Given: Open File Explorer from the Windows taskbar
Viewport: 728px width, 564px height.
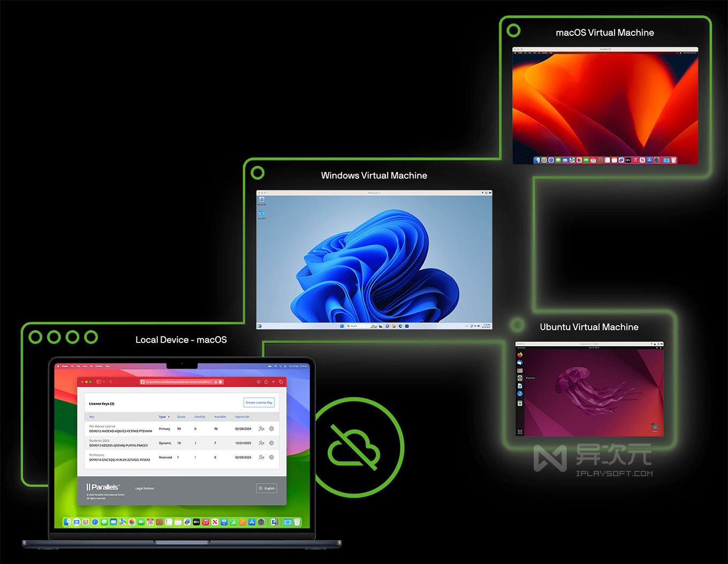Looking at the screenshot, I should tap(395, 326).
